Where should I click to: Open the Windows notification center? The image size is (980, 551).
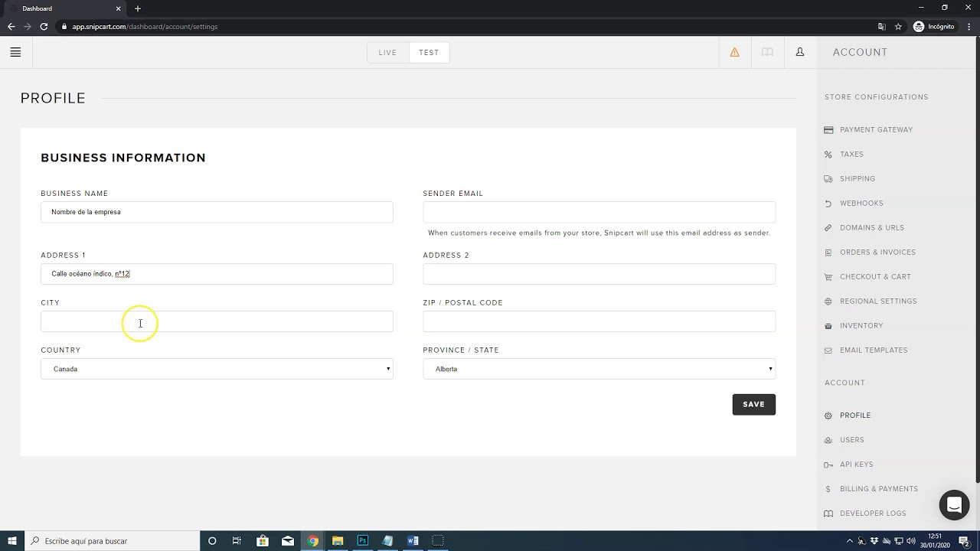[965, 541]
